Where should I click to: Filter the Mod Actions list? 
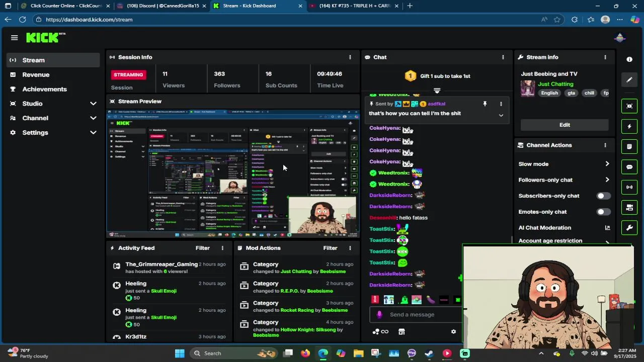tap(330, 248)
